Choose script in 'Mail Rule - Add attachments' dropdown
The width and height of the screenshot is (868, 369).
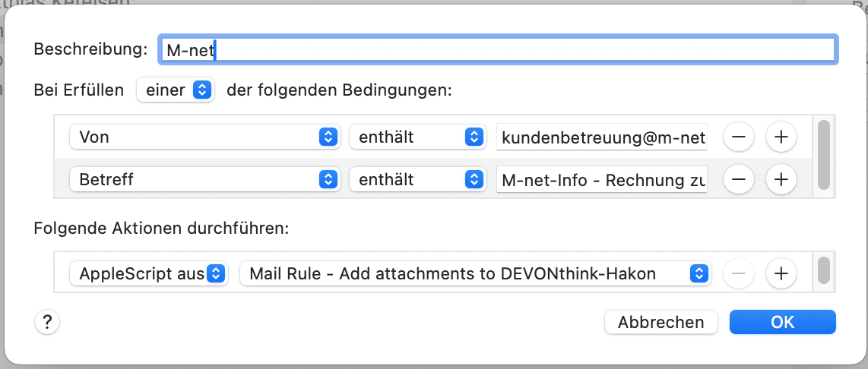(475, 273)
